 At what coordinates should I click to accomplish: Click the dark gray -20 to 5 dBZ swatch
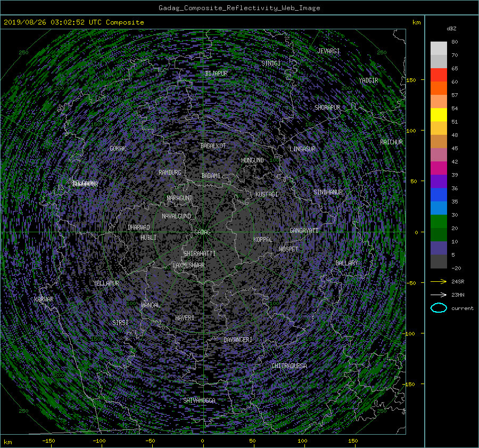[x=439, y=262]
